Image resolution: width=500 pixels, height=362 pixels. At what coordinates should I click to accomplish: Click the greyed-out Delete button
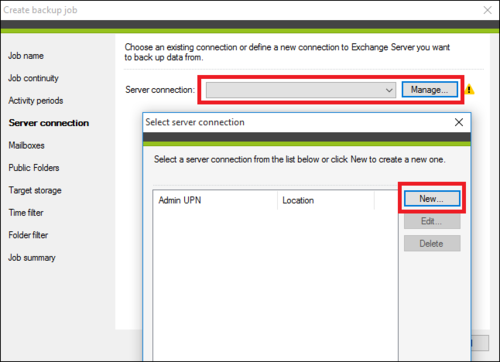click(432, 243)
